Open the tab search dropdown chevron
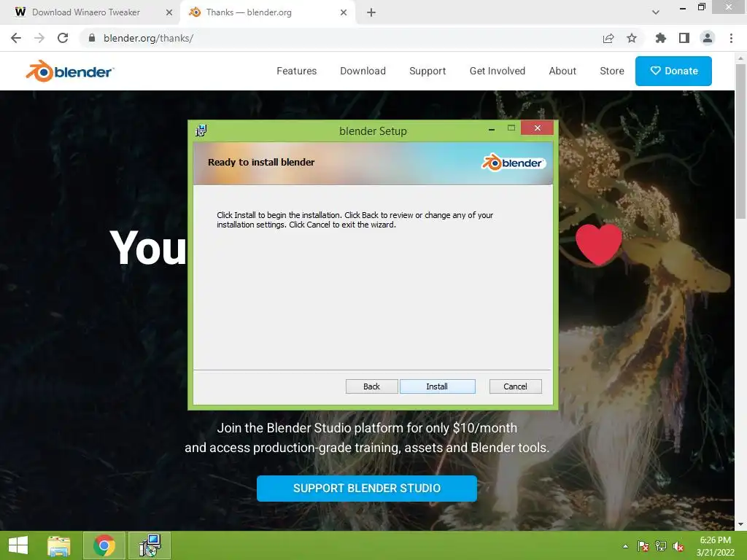This screenshot has width=747, height=560. tap(656, 12)
